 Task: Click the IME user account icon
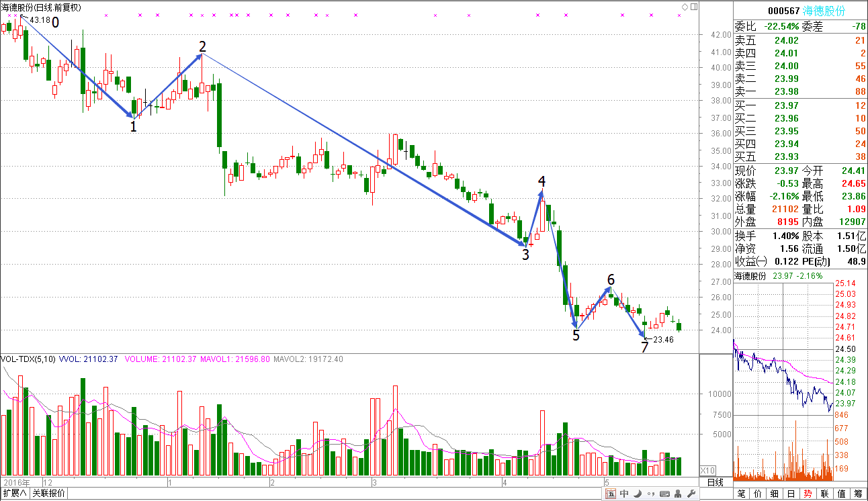click(677, 494)
